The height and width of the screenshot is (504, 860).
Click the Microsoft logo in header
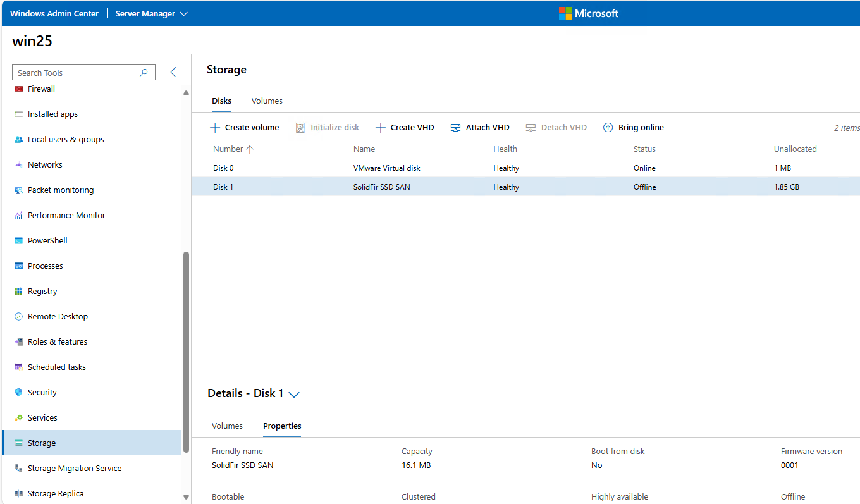(589, 13)
